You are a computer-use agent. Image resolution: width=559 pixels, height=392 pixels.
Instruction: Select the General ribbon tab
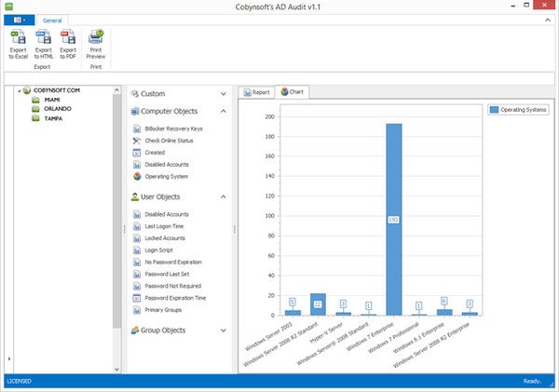point(52,20)
